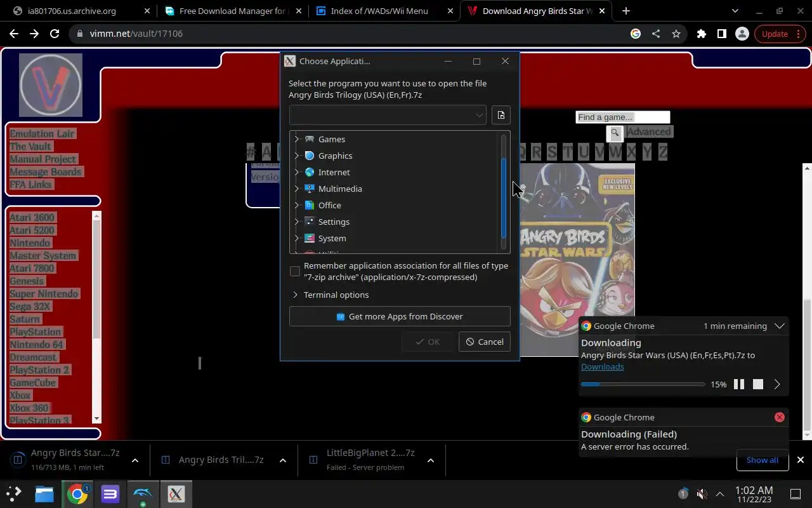
Task: Switch to Free Download Manager tab
Action: click(233, 11)
